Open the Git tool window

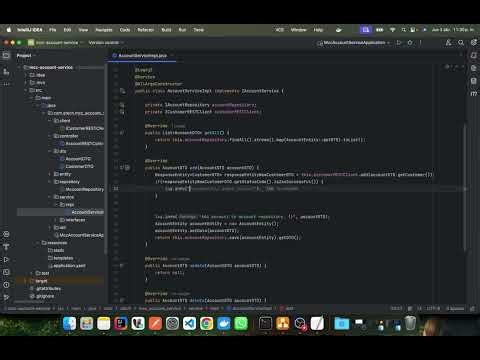(x=6, y=297)
